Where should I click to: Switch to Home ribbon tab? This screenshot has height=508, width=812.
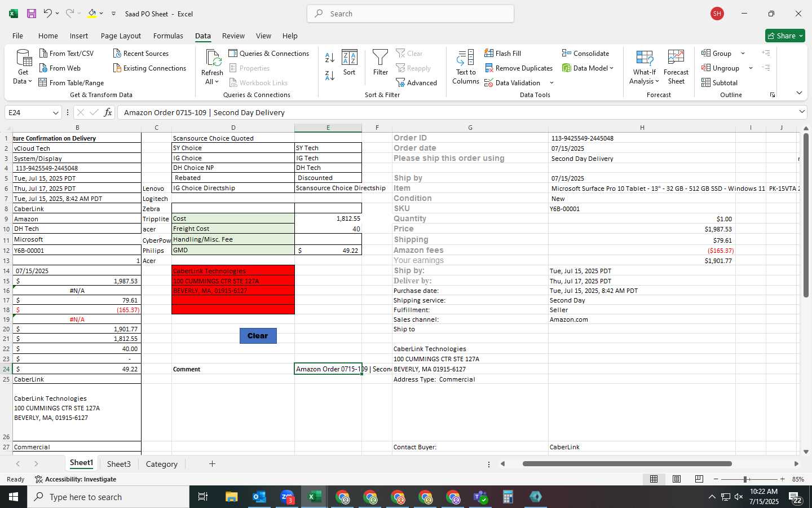point(48,36)
